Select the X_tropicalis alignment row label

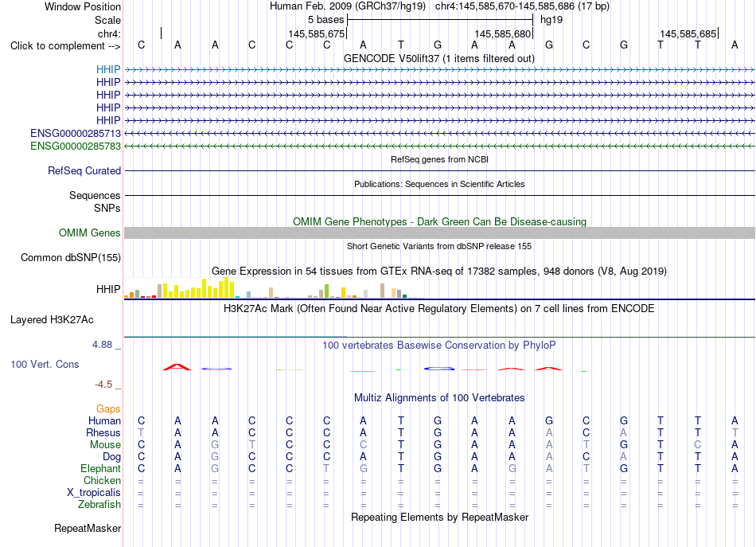click(94, 493)
